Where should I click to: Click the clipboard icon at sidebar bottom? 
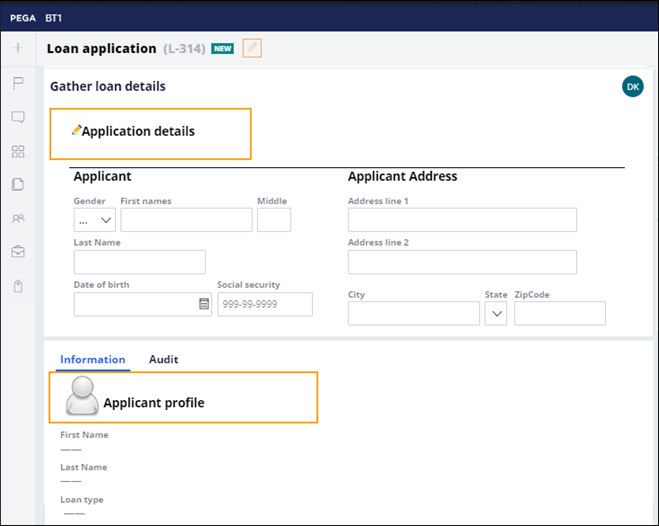click(18, 286)
